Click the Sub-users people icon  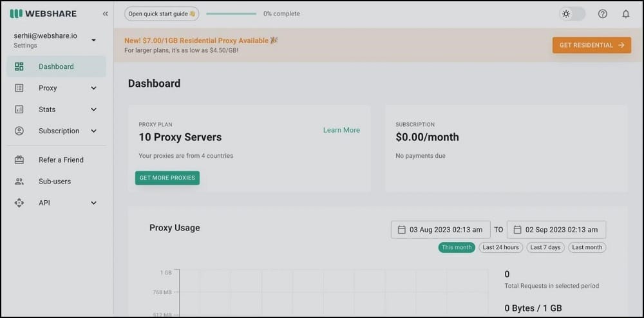click(19, 182)
